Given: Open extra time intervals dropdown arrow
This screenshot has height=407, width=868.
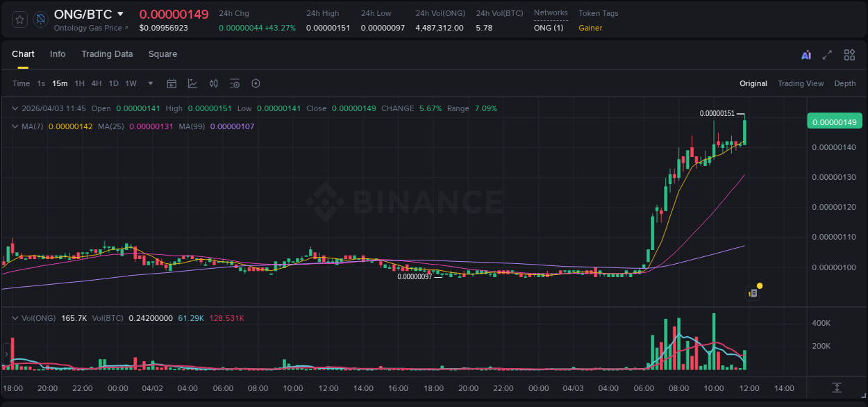Looking at the screenshot, I should click(149, 83).
